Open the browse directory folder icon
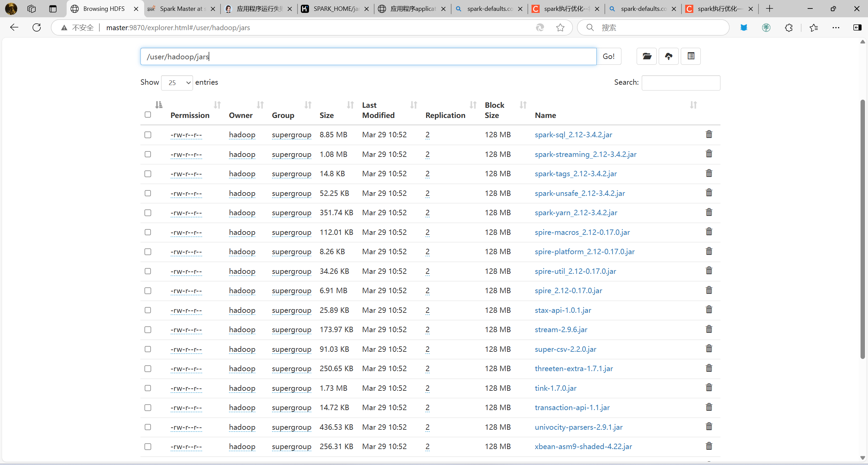This screenshot has height=465, width=868. tap(647, 56)
